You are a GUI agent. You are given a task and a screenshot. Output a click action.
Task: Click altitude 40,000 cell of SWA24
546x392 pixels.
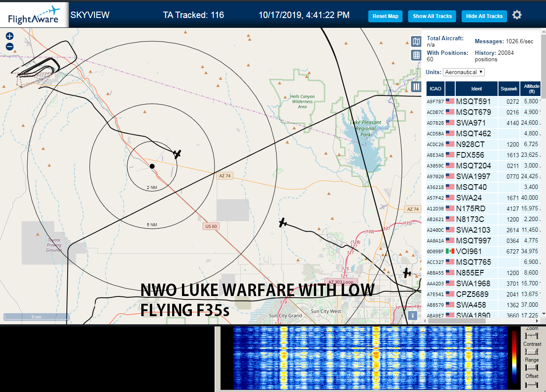(x=530, y=198)
